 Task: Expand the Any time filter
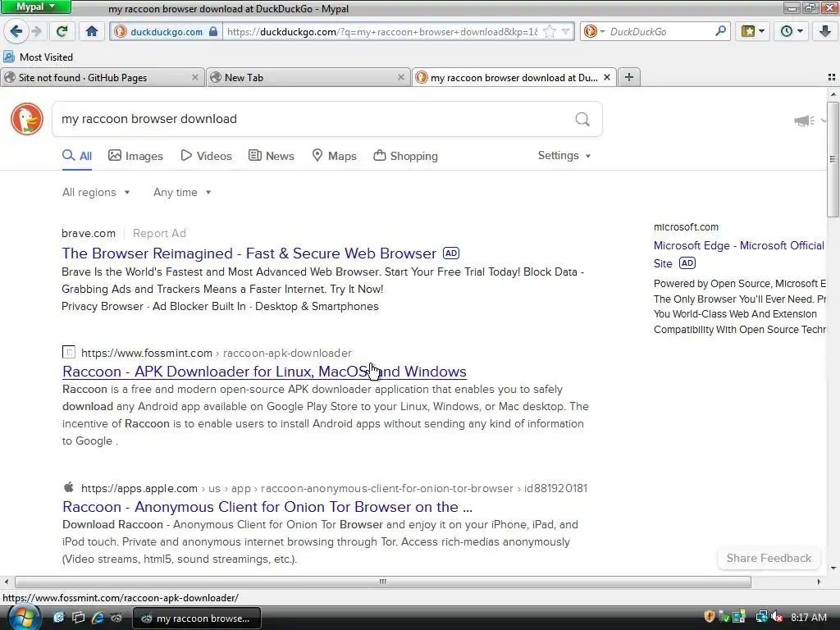pos(182,192)
